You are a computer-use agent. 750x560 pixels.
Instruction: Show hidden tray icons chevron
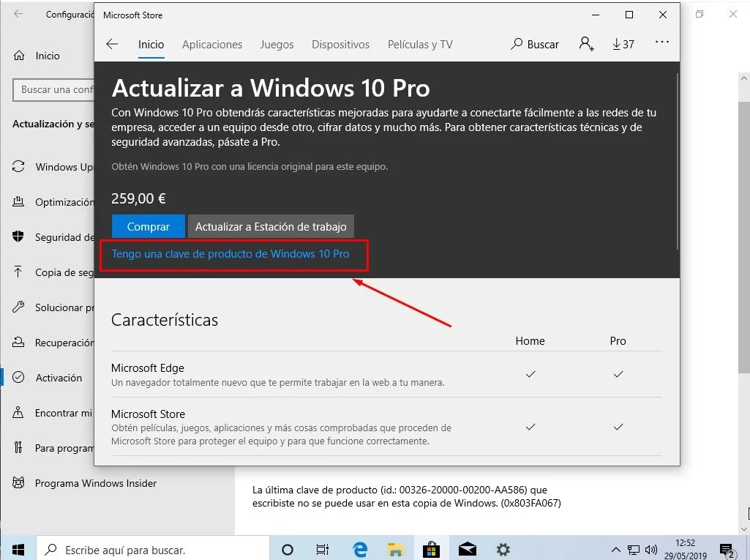click(616, 550)
